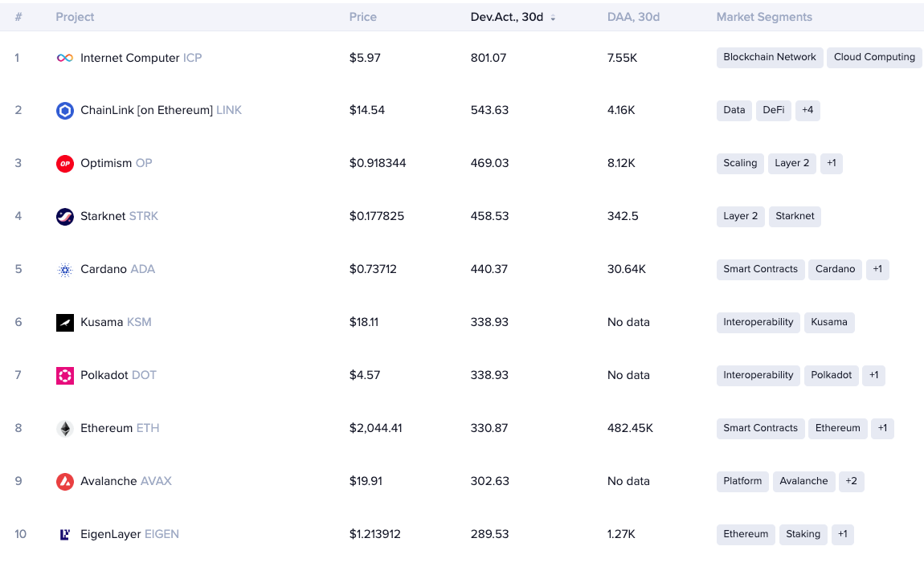The image size is (924, 579).
Task: Sort by the Price column header
Action: tap(363, 17)
